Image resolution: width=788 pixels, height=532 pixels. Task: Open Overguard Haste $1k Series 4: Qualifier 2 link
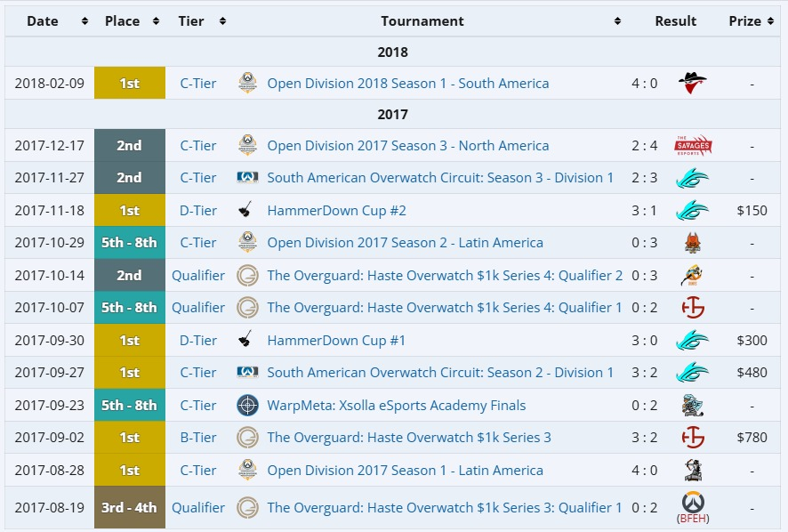(x=445, y=275)
